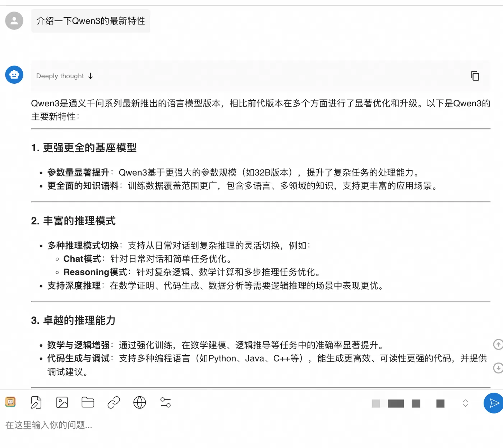Click the bold text "数学与逻辑增强"
The width and height of the screenshot is (503, 448).
point(78,345)
